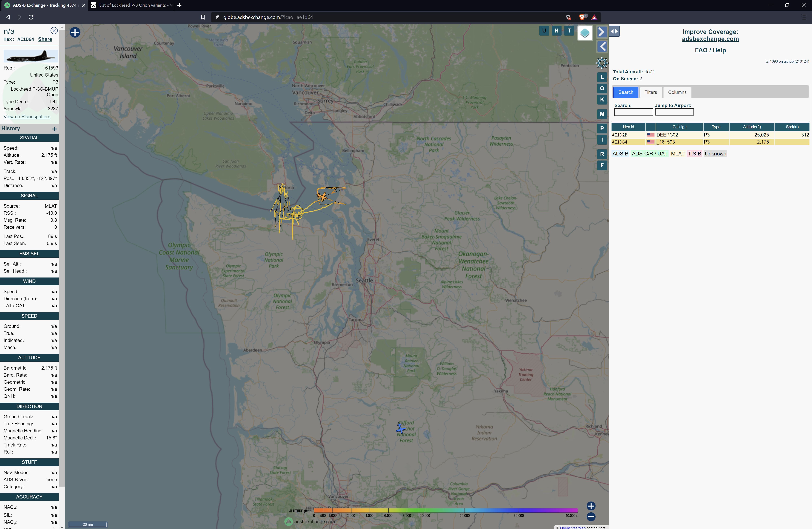Viewport: 812px width, 529px height.
Task: Toggle the M map button
Action: pyautogui.click(x=602, y=114)
